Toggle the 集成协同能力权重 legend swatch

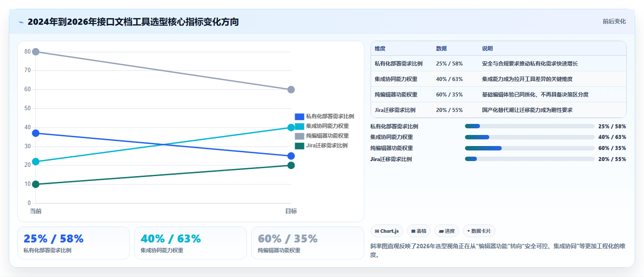[300, 126]
